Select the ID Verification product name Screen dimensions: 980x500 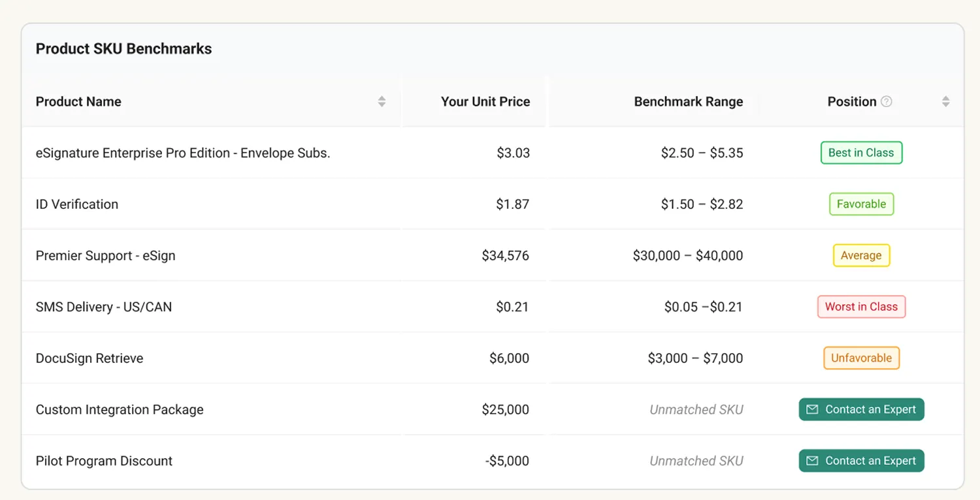(x=77, y=204)
